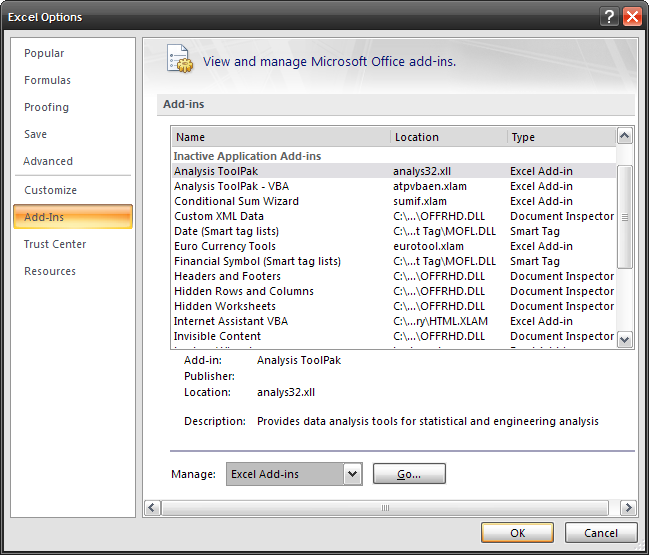
Task: Click add-ins list scroll up arrow
Action: click(x=625, y=135)
